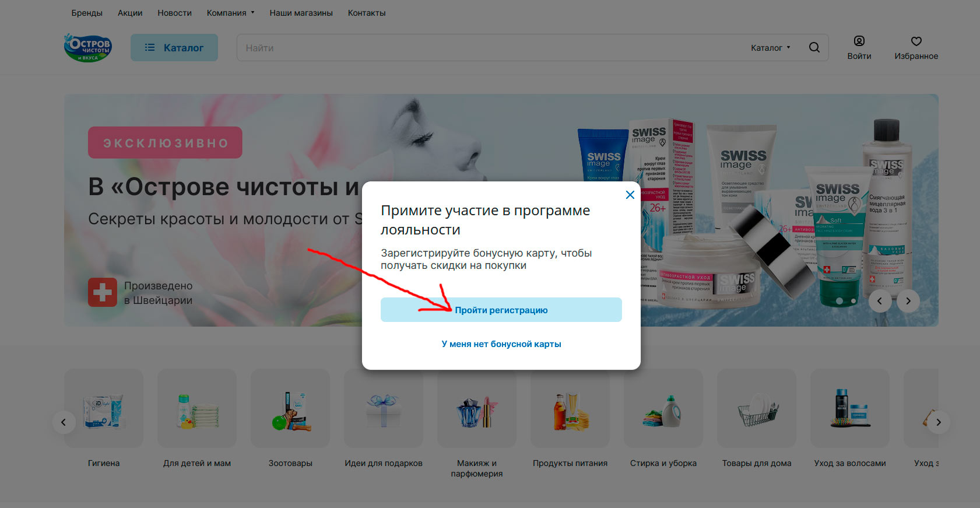Image resolution: width=980 pixels, height=508 pixels.
Task: Click the banner heading В «Острове чистоты
Action: (223, 187)
